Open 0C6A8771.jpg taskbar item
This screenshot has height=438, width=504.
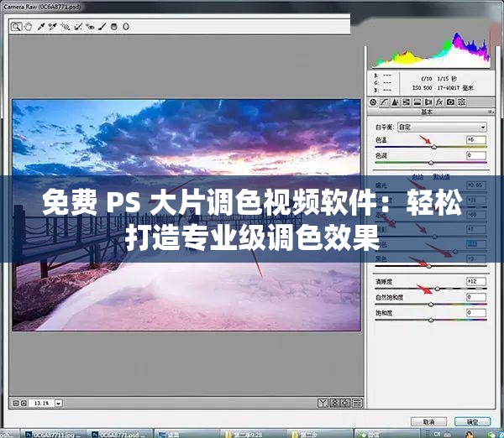coord(53,435)
